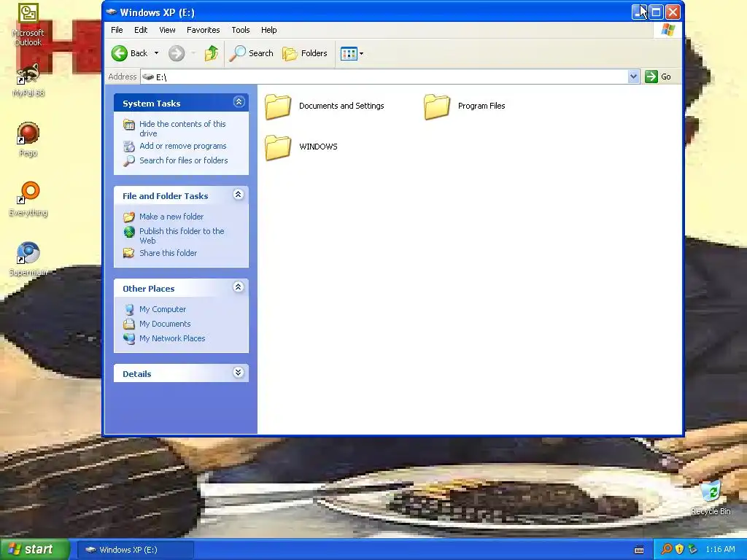Viewport: 747px width, 560px height.
Task: Click the Windows flag logo in menu bar
Action: point(668,30)
